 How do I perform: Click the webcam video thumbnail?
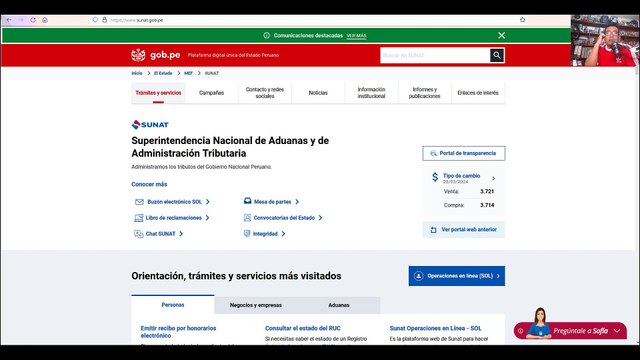[x=605, y=40]
